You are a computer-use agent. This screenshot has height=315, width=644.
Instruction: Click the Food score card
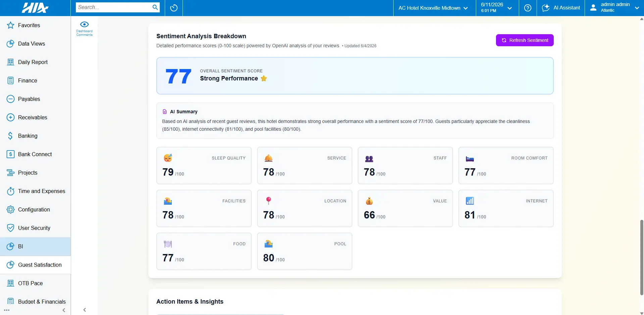click(204, 251)
